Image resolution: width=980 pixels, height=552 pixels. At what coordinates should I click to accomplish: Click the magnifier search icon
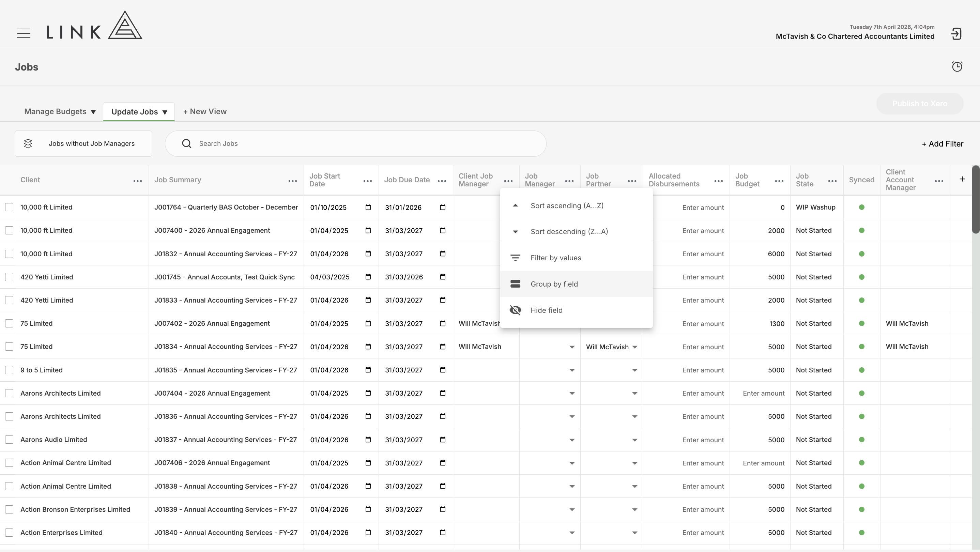(x=186, y=143)
